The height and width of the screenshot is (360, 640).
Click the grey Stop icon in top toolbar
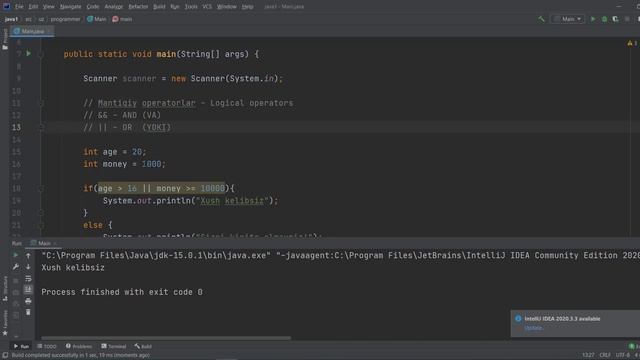click(x=627, y=19)
